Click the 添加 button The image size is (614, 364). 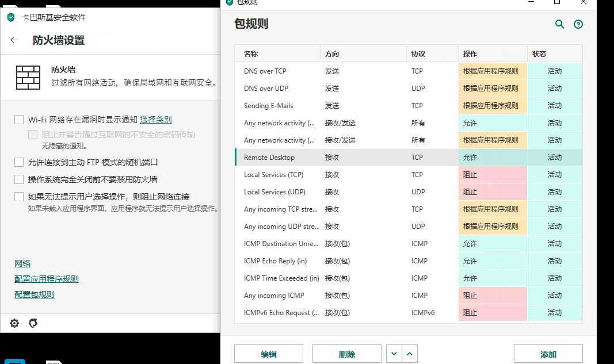pos(548,354)
